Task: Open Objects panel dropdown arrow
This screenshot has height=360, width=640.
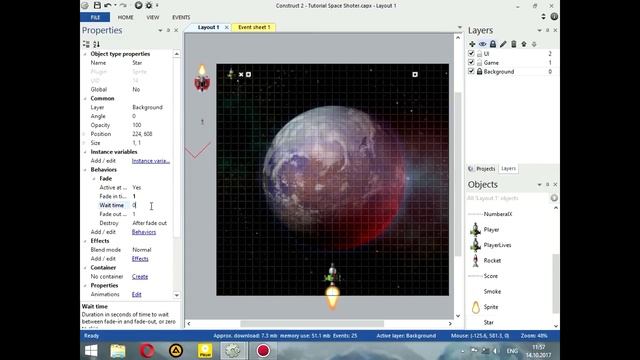Action: [539, 184]
